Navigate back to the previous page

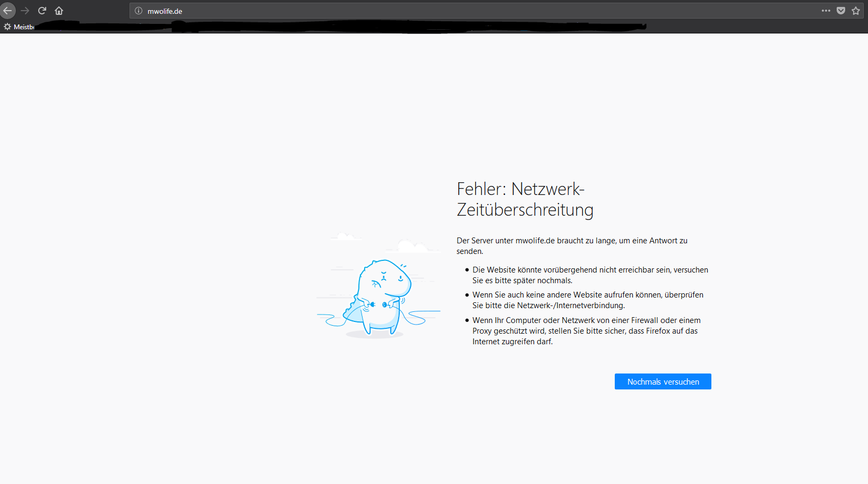coord(8,11)
